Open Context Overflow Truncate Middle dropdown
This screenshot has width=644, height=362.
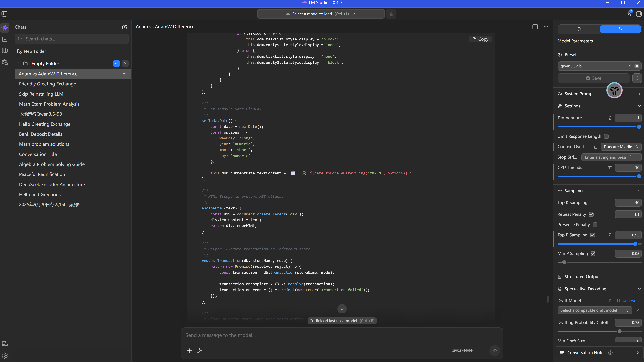tap(621, 147)
